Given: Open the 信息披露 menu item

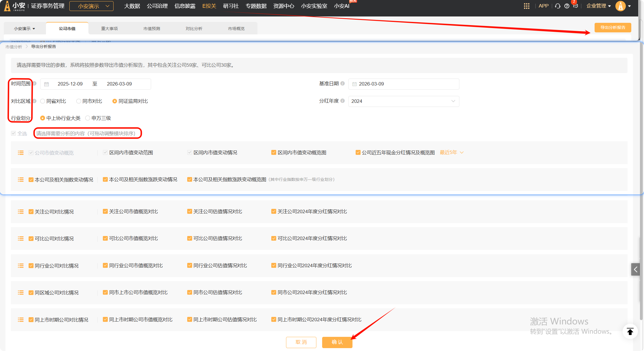Looking at the screenshot, I should [x=185, y=6].
